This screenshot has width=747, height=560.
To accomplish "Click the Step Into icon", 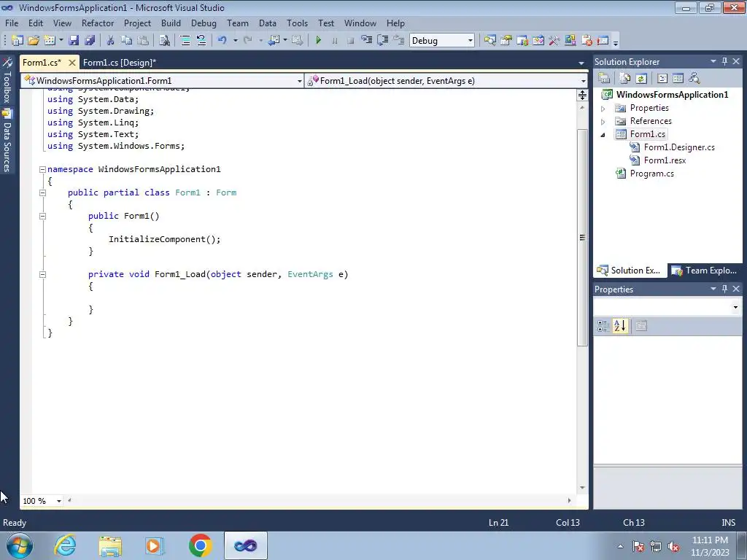I will (366, 41).
